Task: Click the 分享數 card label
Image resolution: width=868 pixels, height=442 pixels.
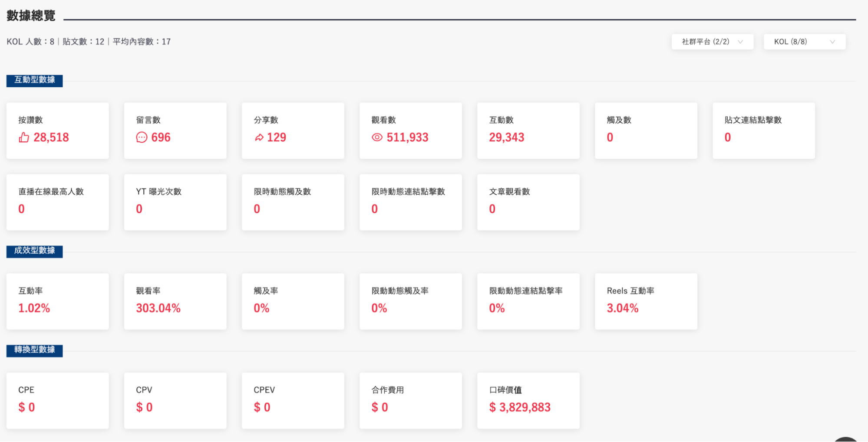Action: coord(266,120)
